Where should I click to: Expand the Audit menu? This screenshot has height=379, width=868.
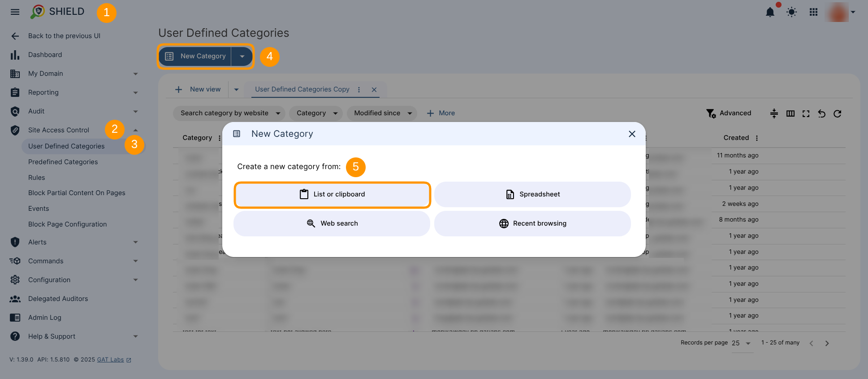135,112
